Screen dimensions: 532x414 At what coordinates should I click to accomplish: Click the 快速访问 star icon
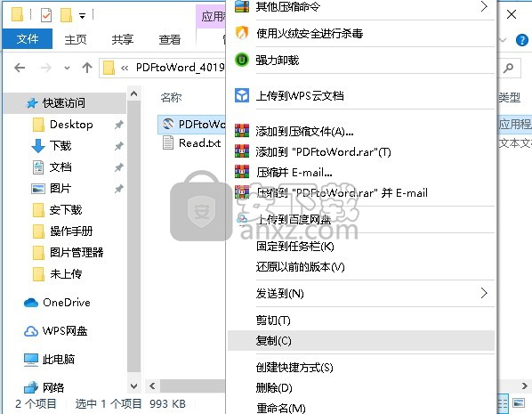point(32,103)
